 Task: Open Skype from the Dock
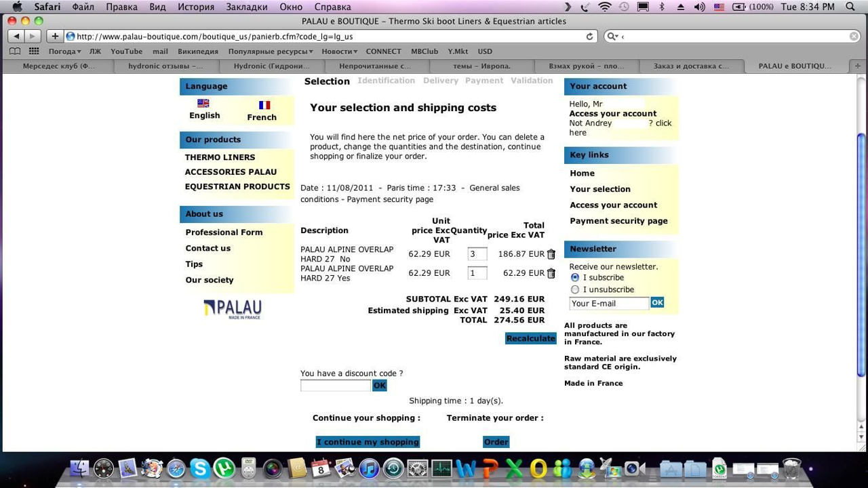(x=199, y=468)
